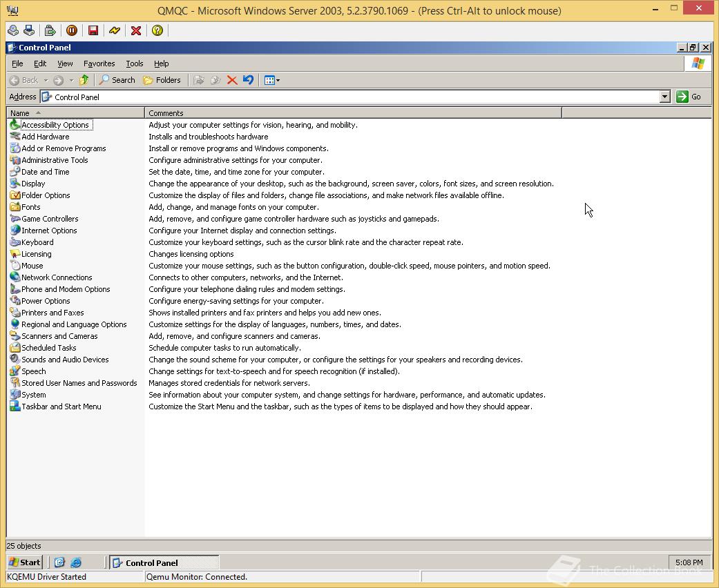Select the Add or Remove Programs icon

(15, 148)
